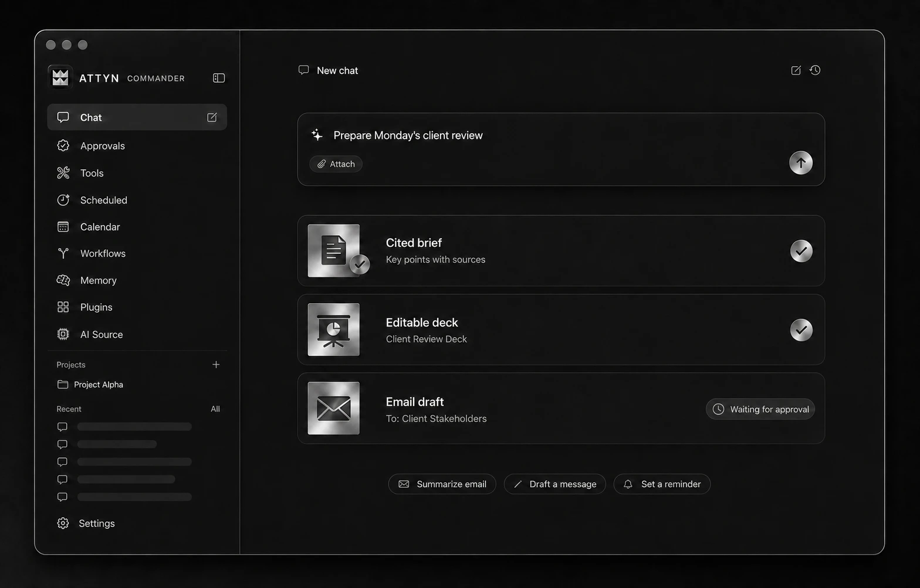Click the Set a reminder suggestion
The height and width of the screenshot is (588, 920).
pyautogui.click(x=662, y=484)
